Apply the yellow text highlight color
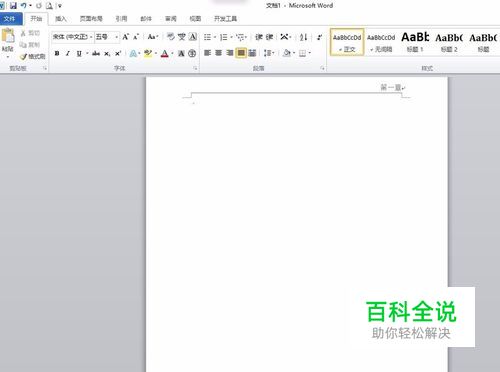Screen dimensions: 500x372 (148, 53)
